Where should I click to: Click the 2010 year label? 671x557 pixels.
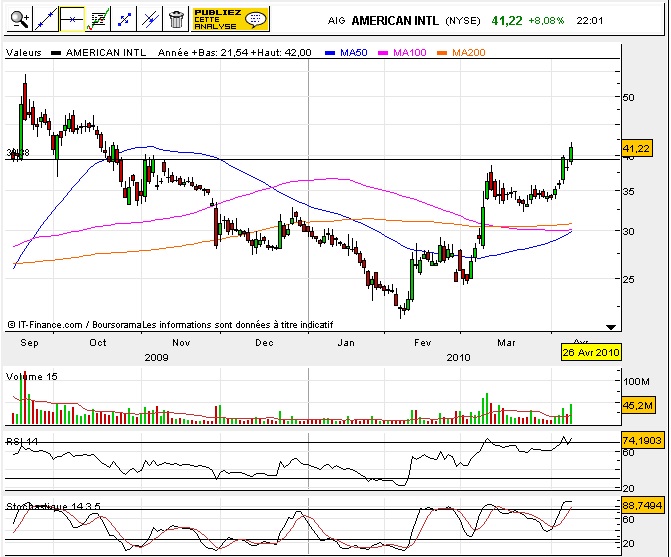tap(458, 357)
